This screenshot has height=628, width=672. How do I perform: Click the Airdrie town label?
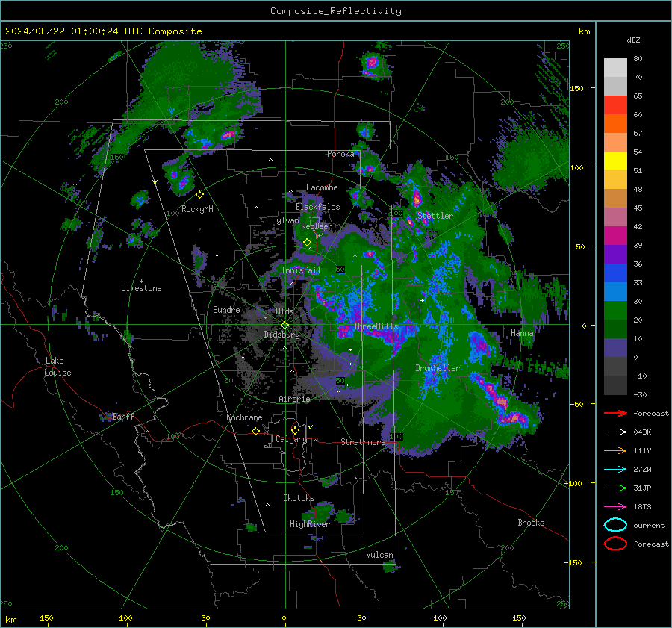click(294, 399)
